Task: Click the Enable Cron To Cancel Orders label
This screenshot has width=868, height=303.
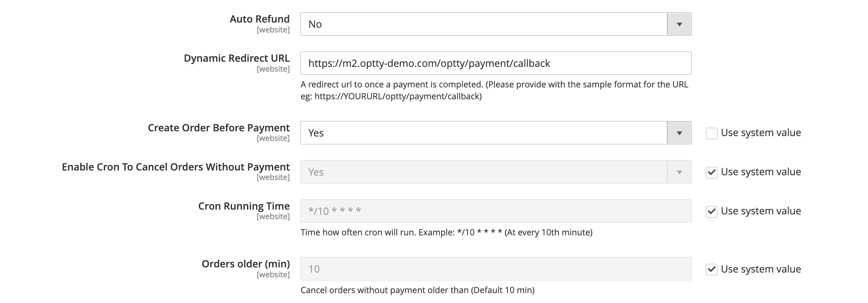Action: point(175,167)
